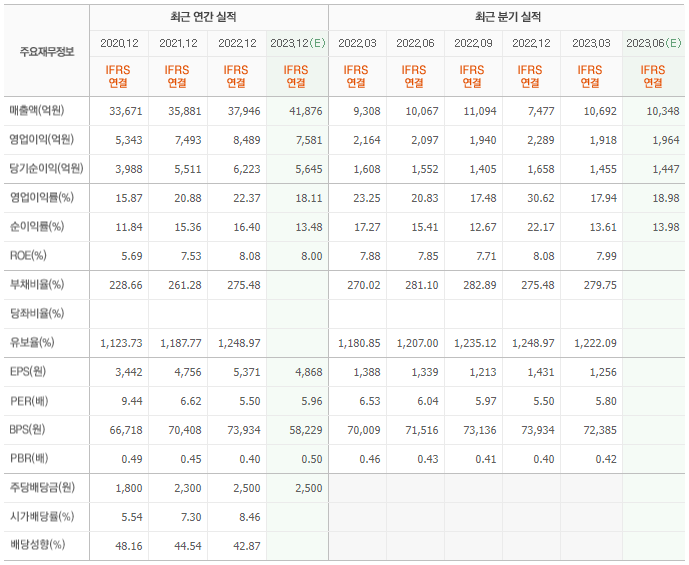Click the ROE value 7.99

(x=606, y=256)
